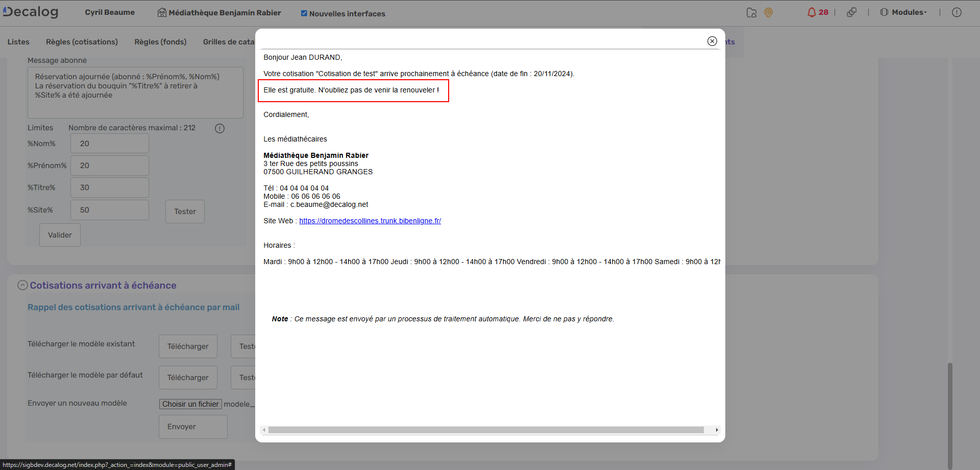
Task: Click the information icon at top right
Action: point(958,12)
